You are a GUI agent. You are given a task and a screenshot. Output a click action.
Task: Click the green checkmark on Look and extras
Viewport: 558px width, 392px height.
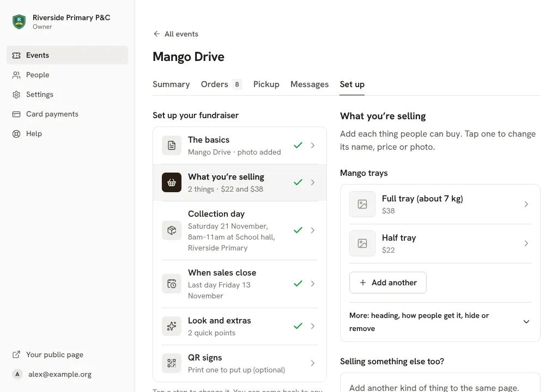click(x=298, y=326)
